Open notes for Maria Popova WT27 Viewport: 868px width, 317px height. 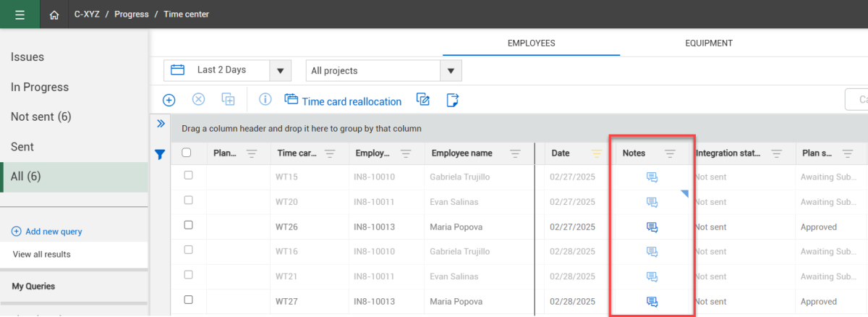point(652,302)
